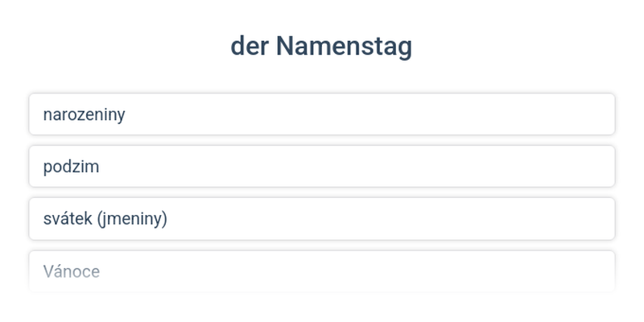Select the answer starting with "svátek"
Viewport: 644px width, 322px height.
click(322, 219)
